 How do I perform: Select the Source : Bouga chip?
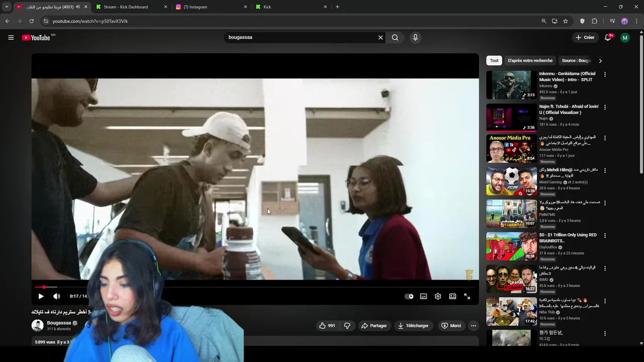tap(576, 60)
